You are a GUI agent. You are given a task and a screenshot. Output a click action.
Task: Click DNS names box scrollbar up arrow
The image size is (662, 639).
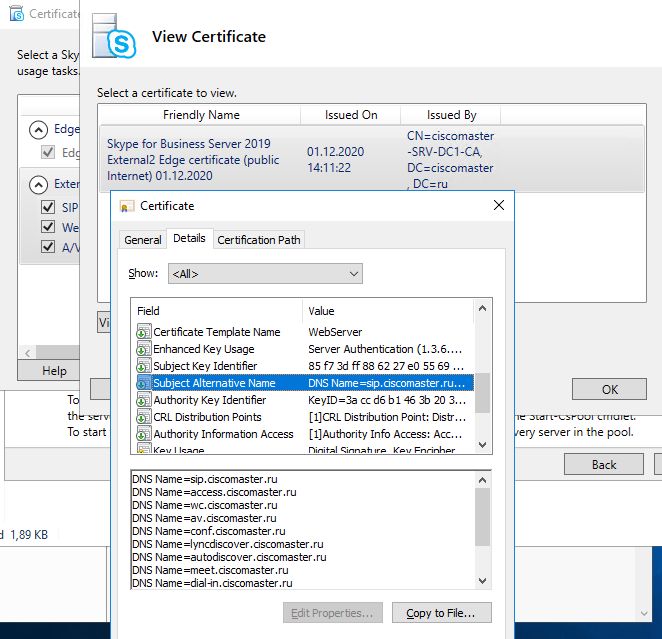tap(483, 480)
